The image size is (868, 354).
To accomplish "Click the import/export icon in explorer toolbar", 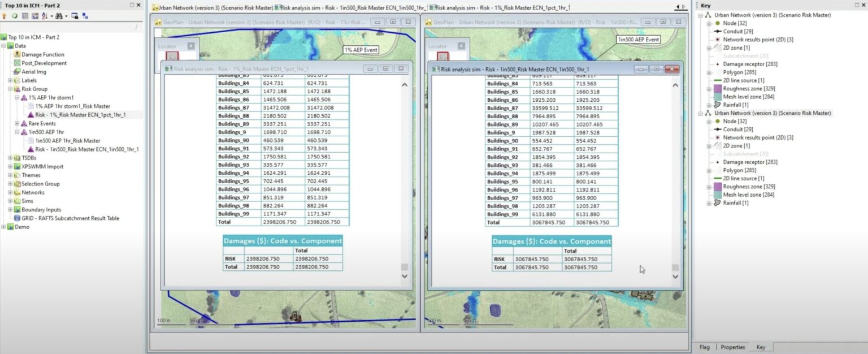I will pyautogui.click(x=35, y=16).
